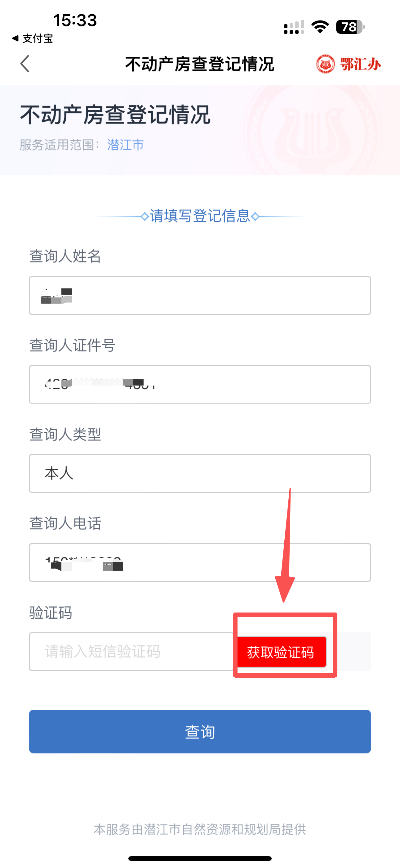The width and height of the screenshot is (400, 868).
Task: Tap the back arrow icon
Action: (25, 64)
